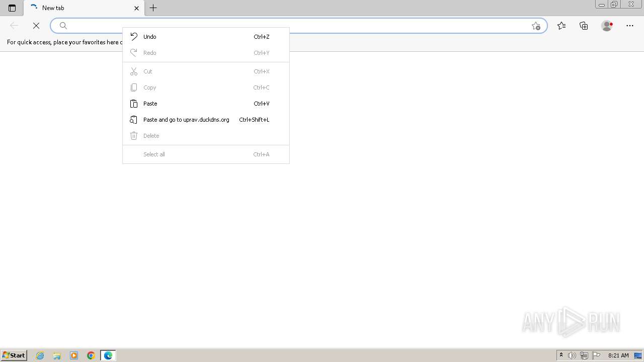Viewport: 644px width, 362px height.
Task: Open the Favorites list icon
Action: tap(561, 26)
